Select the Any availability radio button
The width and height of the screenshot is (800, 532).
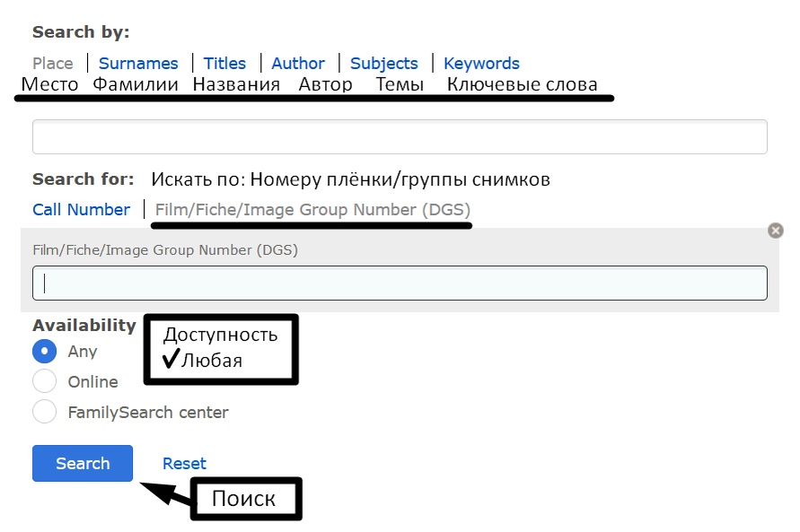[x=45, y=352]
